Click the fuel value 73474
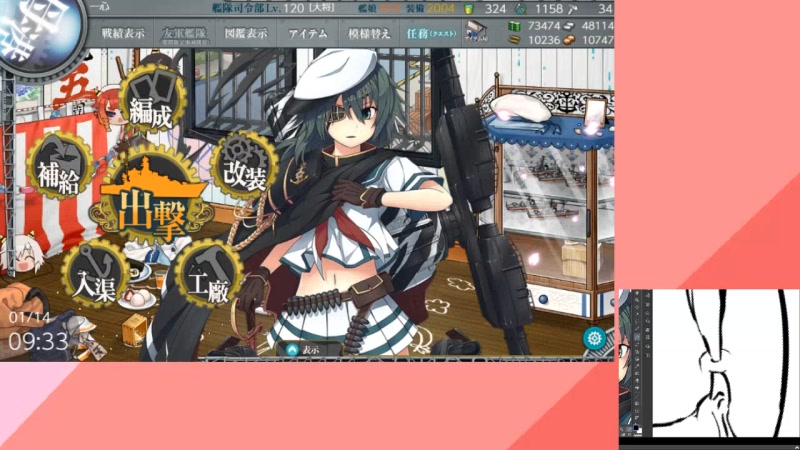800x450 pixels. pyautogui.click(x=544, y=26)
